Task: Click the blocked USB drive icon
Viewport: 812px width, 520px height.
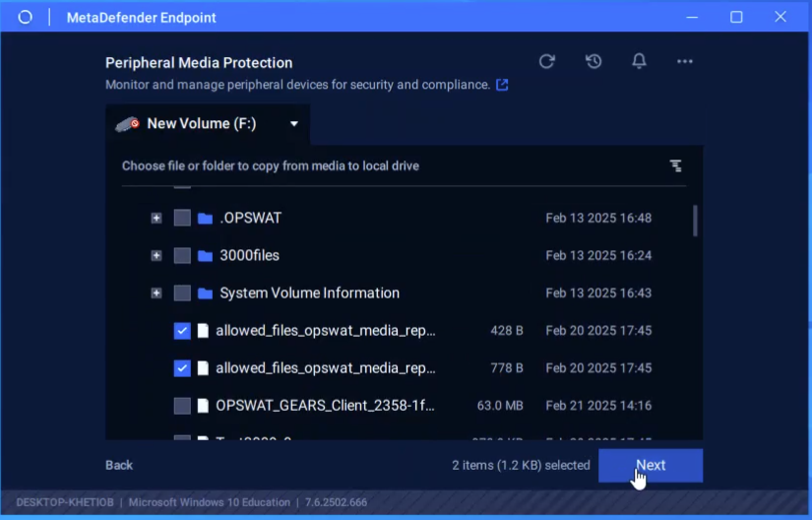Action: (127, 124)
